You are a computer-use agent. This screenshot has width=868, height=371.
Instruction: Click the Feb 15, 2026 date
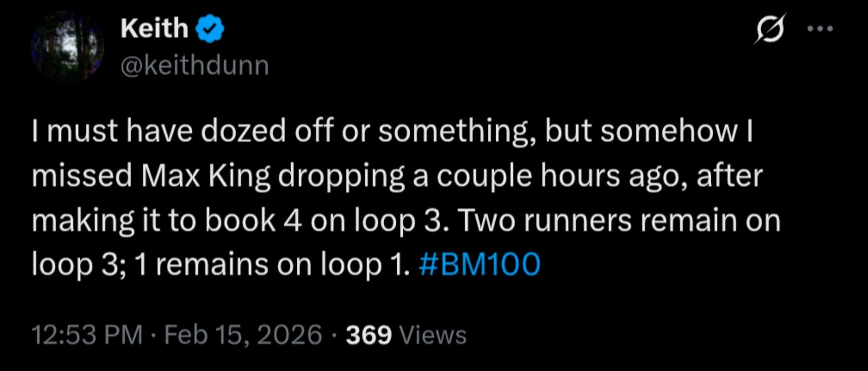coord(243,335)
